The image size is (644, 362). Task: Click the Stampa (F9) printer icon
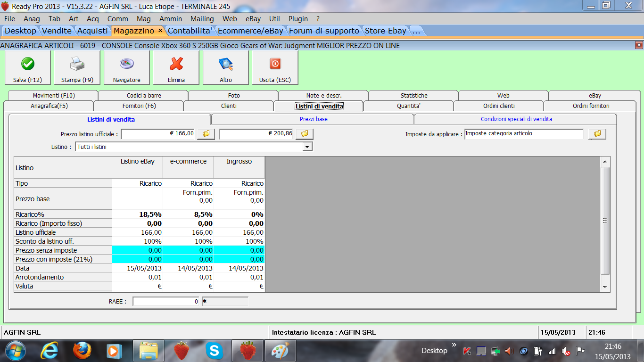[x=77, y=64]
